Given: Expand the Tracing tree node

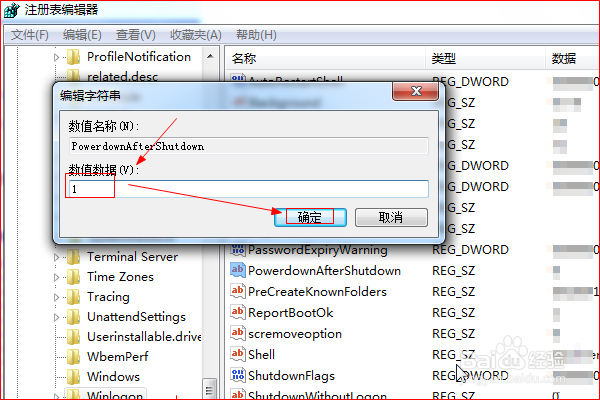Looking at the screenshot, I should click(x=57, y=297).
